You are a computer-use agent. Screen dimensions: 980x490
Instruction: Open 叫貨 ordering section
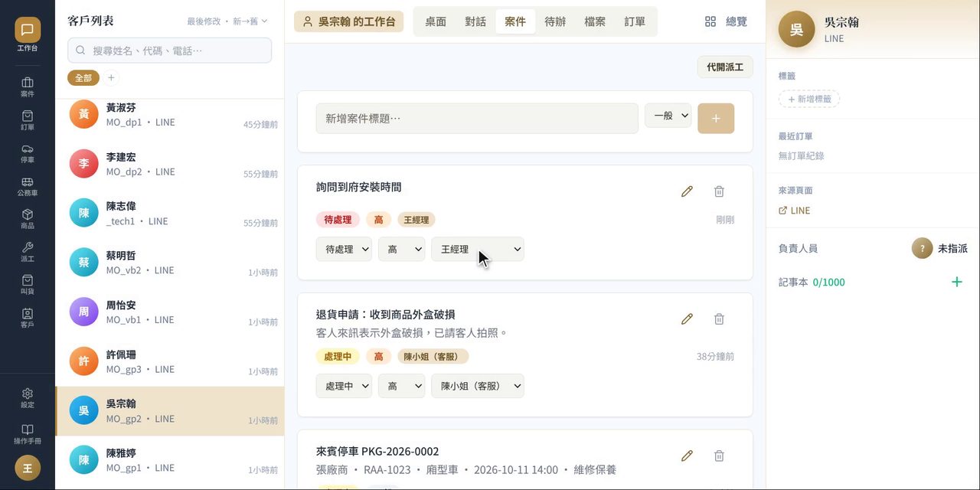28,285
